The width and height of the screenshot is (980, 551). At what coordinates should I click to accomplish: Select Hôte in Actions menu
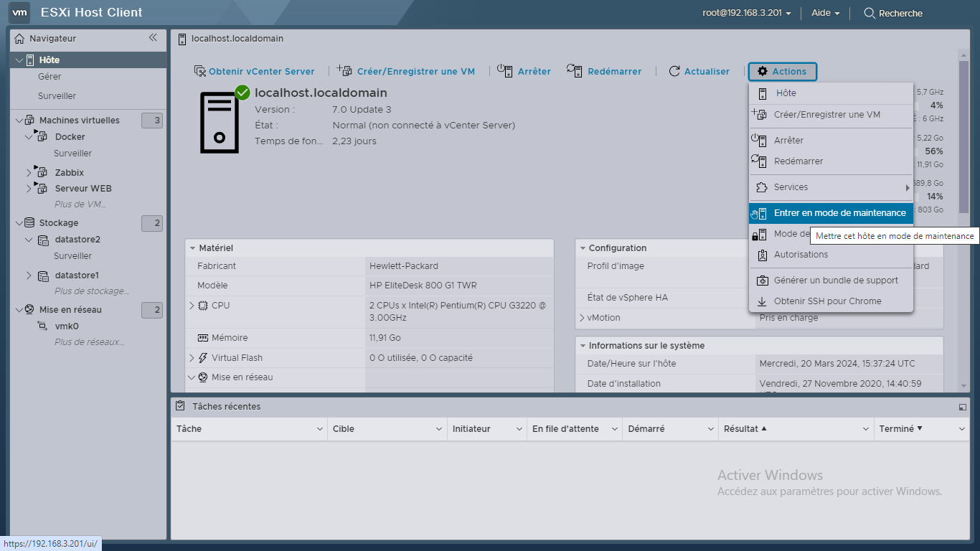coord(831,93)
